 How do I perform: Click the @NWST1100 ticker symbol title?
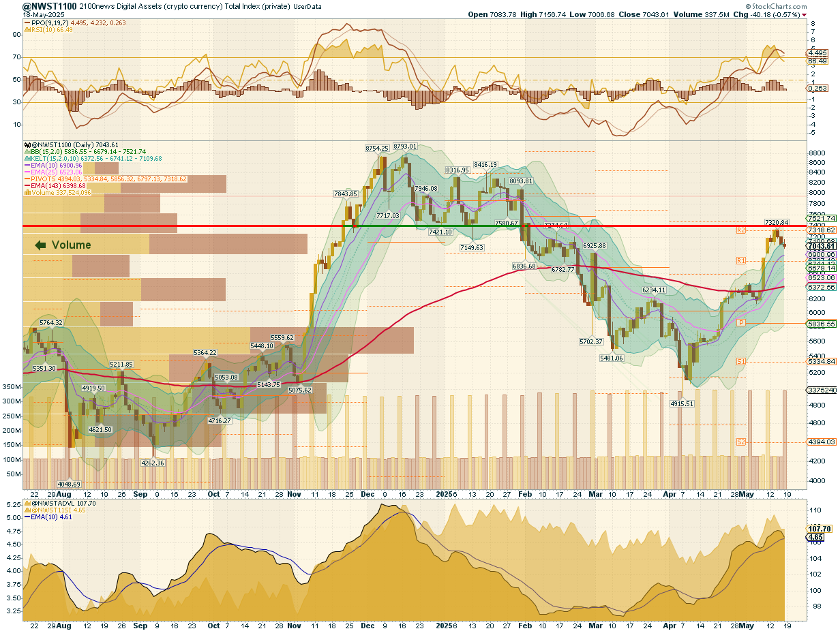[x=49, y=5]
